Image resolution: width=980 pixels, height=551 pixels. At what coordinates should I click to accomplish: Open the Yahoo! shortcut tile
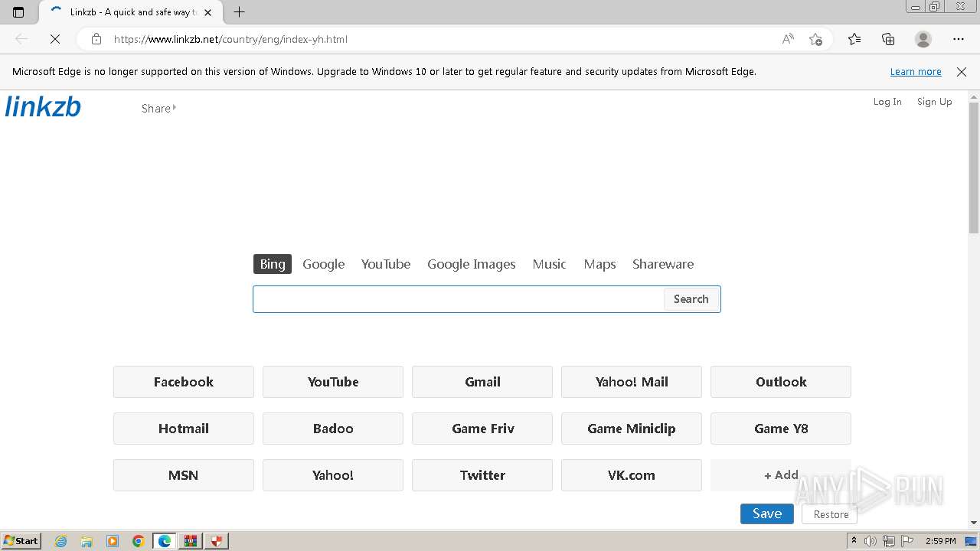tap(333, 475)
